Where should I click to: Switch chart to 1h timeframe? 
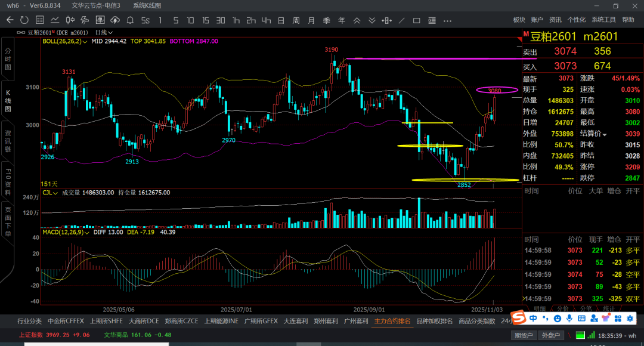(x=236, y=20)
